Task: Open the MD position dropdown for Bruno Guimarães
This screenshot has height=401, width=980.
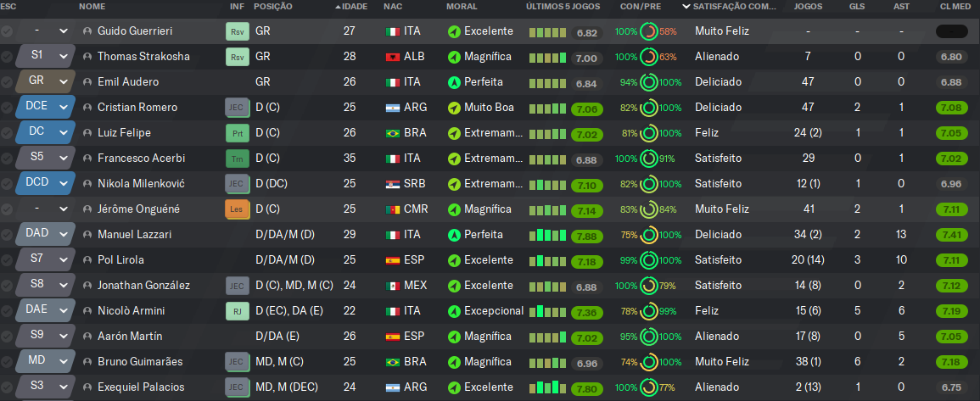Action: (63, 362)
